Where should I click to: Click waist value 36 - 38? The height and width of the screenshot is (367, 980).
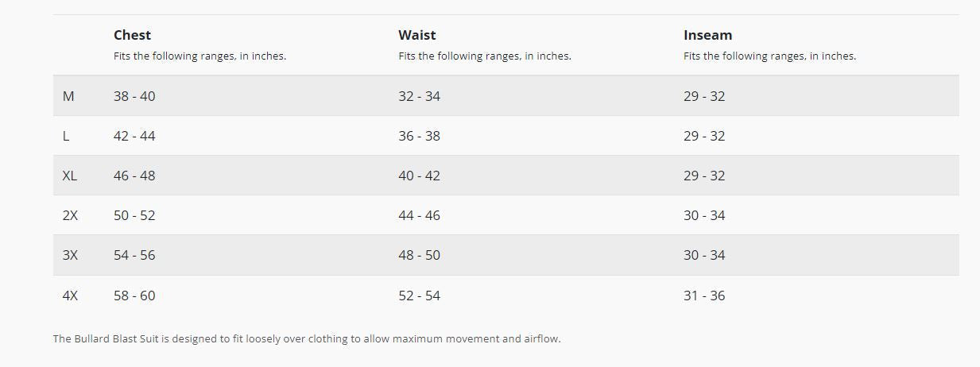[419, 136]
